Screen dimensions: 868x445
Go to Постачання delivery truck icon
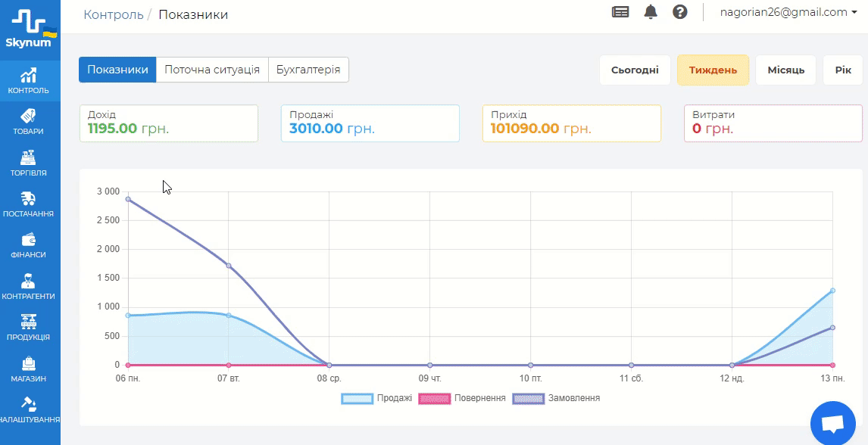pyautogui.click(x=29, y=199)
